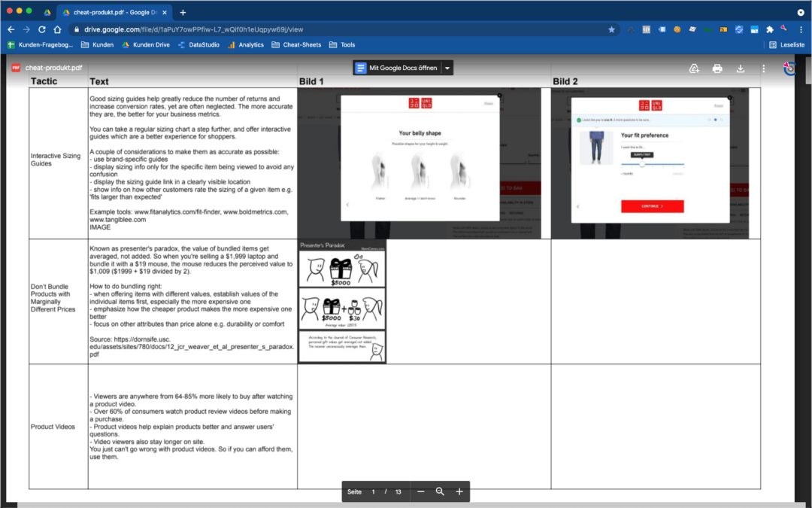Navigate back with the browser arrow
The image size is (812, 508).
coord(11,29)
